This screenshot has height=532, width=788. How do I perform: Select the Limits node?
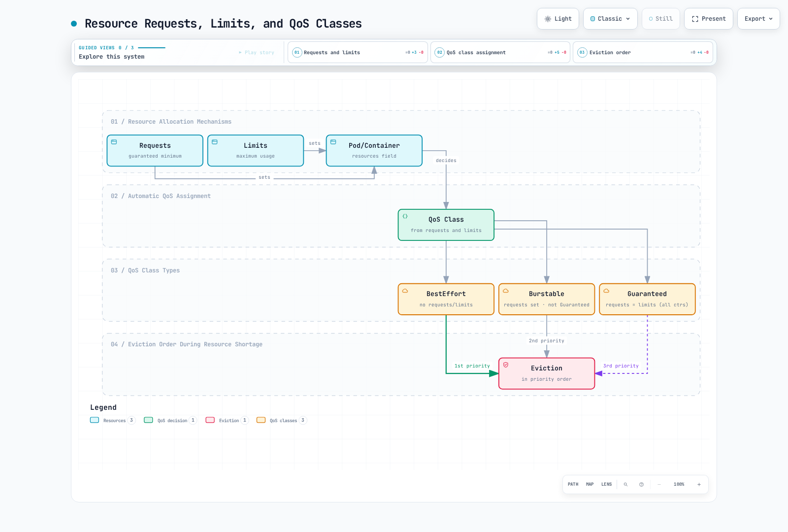pos(256,151)
